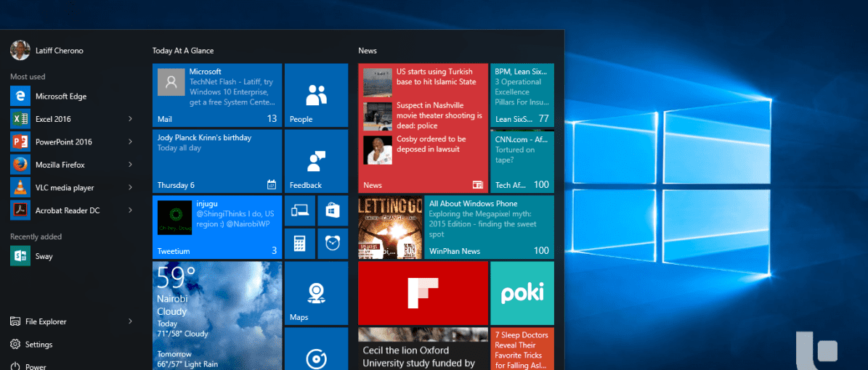This screenshot has height=370, width=868.
Task: Open the Cecil the lion news tile
Action: point(423,348)
